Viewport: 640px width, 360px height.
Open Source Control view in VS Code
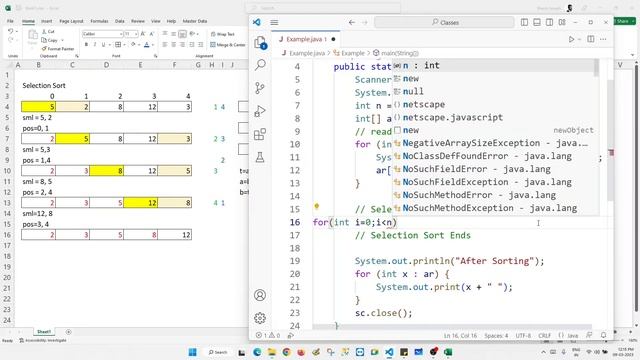[260, 88]
